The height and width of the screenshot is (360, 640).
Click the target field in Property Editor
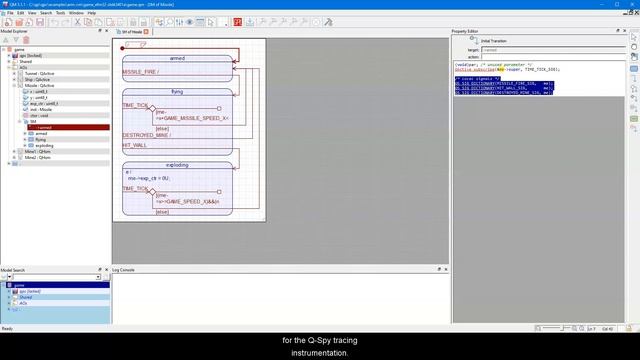click(x=553, y=50)
